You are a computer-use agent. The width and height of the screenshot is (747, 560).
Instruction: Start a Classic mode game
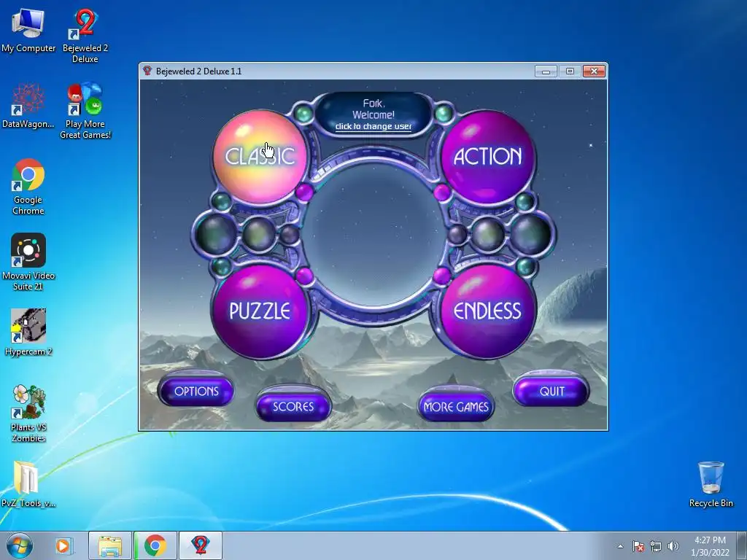260,157
